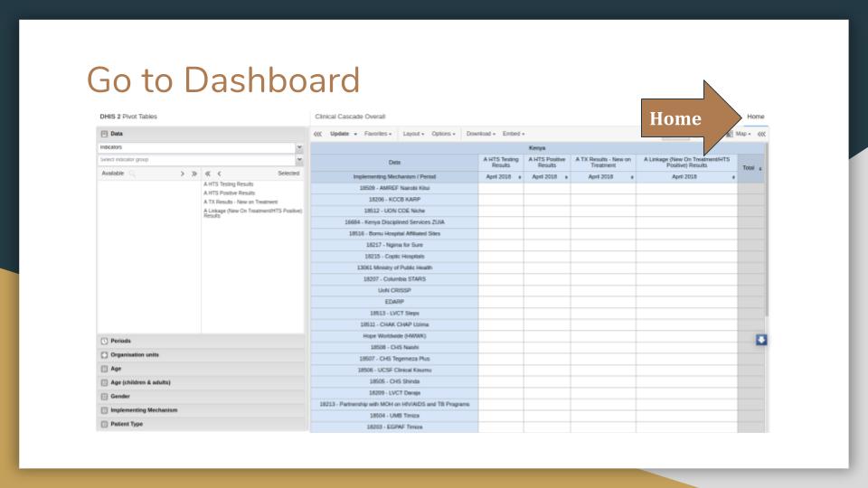Click row '18504 - UMB Timiza'
868x488 pixels.
(395, 416)
